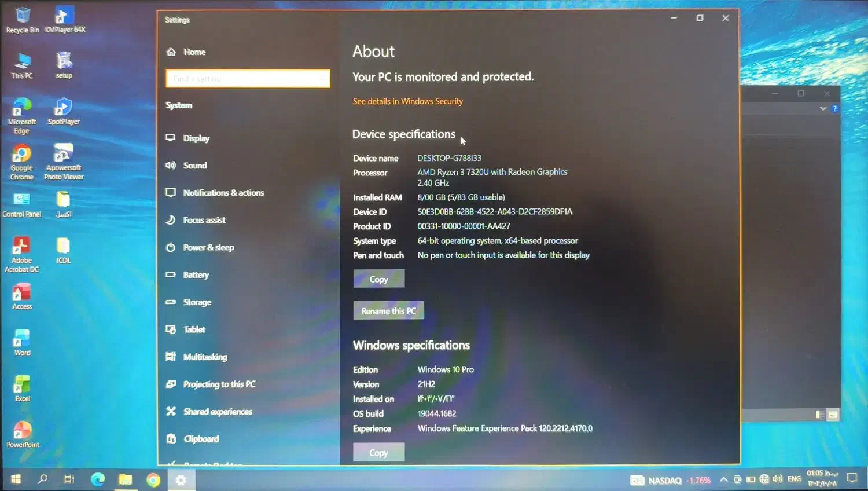Open Task View from the taskbar
The width and height of the screenshot is (868, 491).
point(69,479)
